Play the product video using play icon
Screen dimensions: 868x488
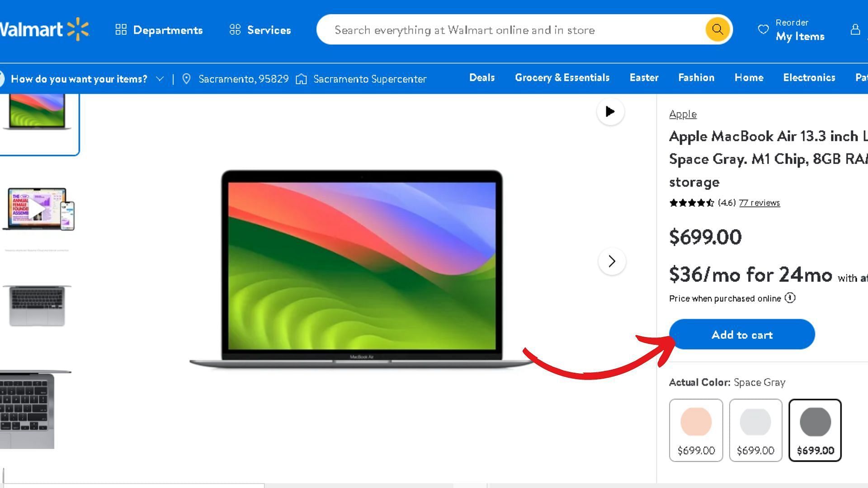tap(610, 112)
